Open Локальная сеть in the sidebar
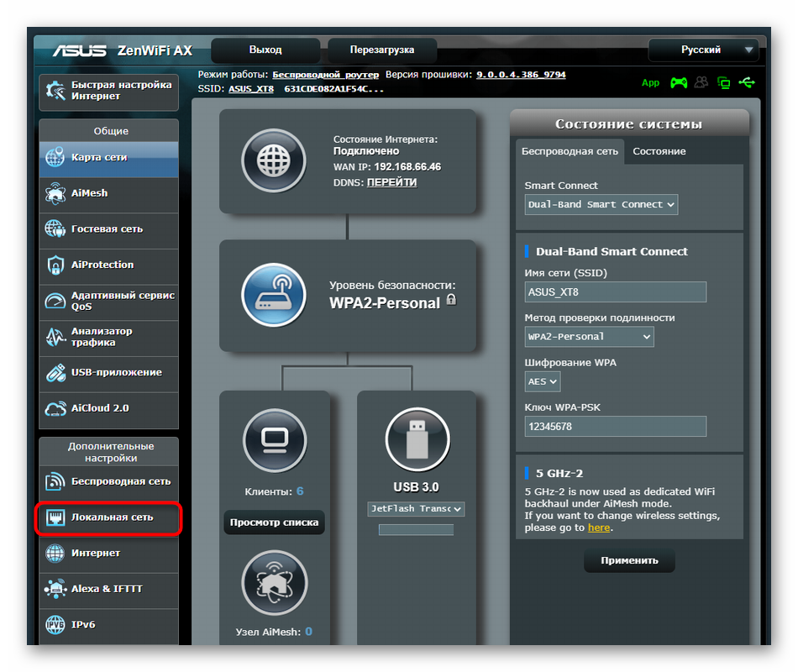 pos(108,517)
